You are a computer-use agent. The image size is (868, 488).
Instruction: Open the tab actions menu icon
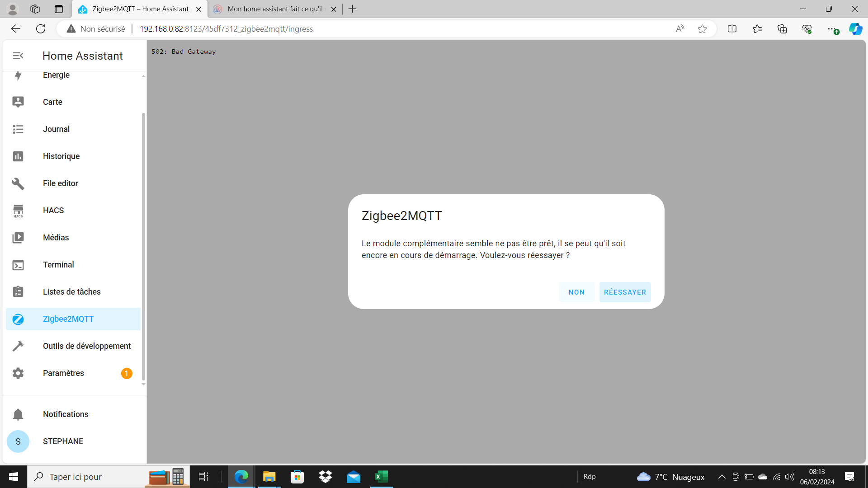tap(59, 9)
